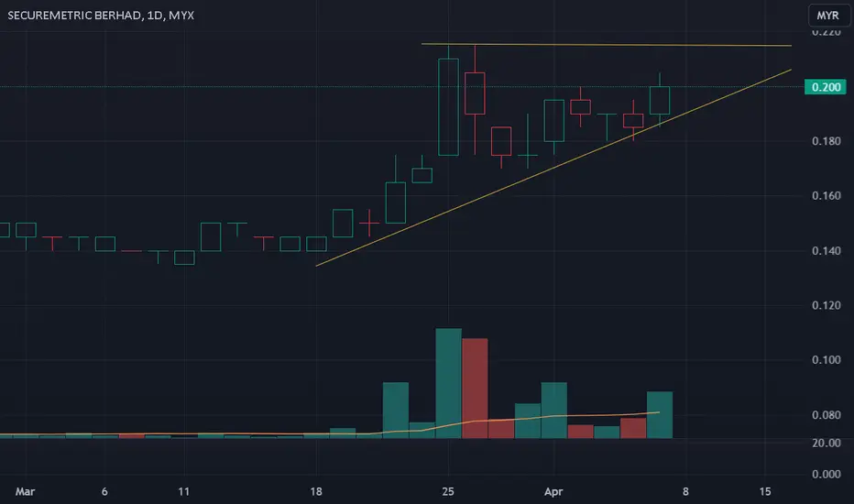
Task: Select the horizontal resistance trendline near 0.215
Action: 607,45
